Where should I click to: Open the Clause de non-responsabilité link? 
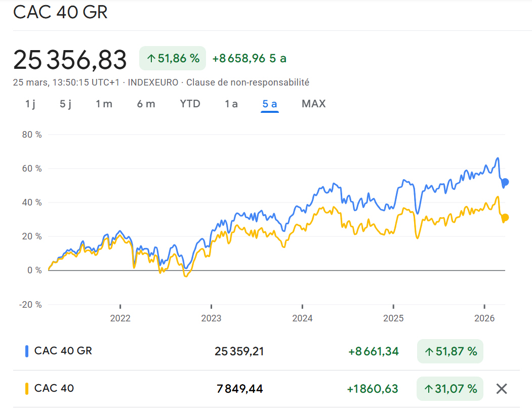tap(248, 82)
